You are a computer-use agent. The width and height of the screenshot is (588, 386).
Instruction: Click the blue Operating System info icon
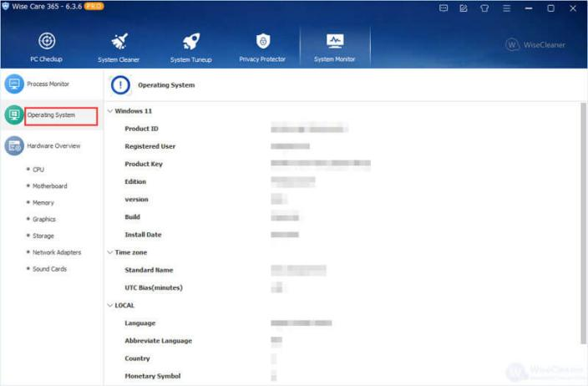coord(120,85)
